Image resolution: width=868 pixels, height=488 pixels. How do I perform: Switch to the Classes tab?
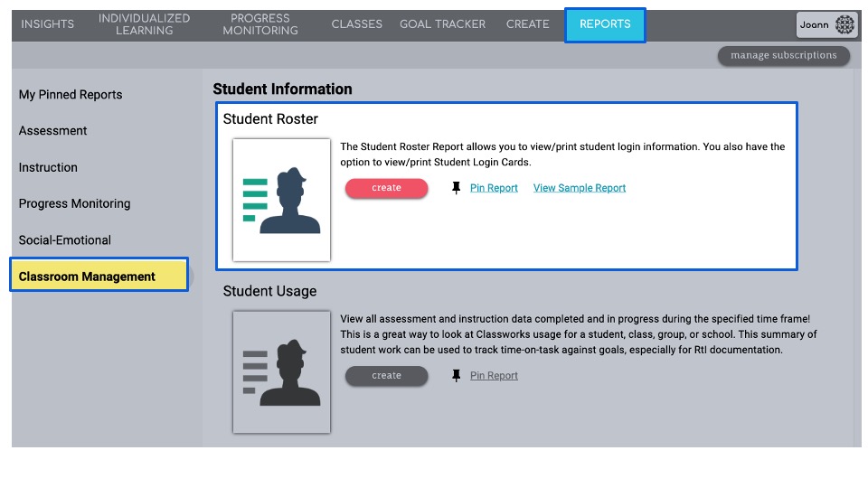(x=356, y=24)
